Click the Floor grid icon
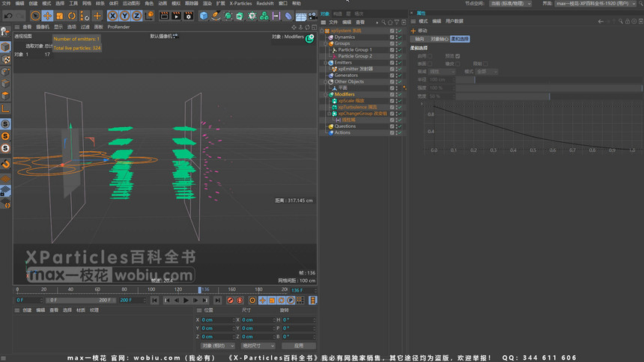 tap(301, 16)
